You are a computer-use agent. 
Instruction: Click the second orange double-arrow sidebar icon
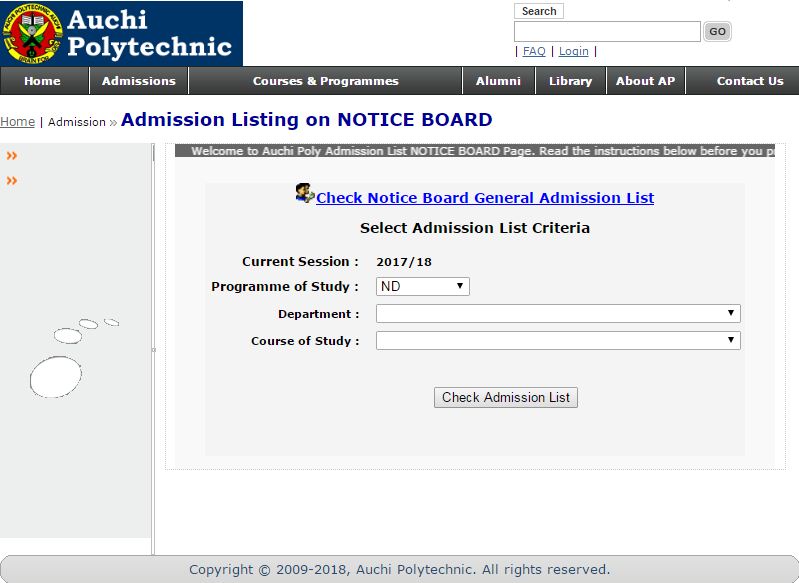pyautogui.click(x=12, y=181)
